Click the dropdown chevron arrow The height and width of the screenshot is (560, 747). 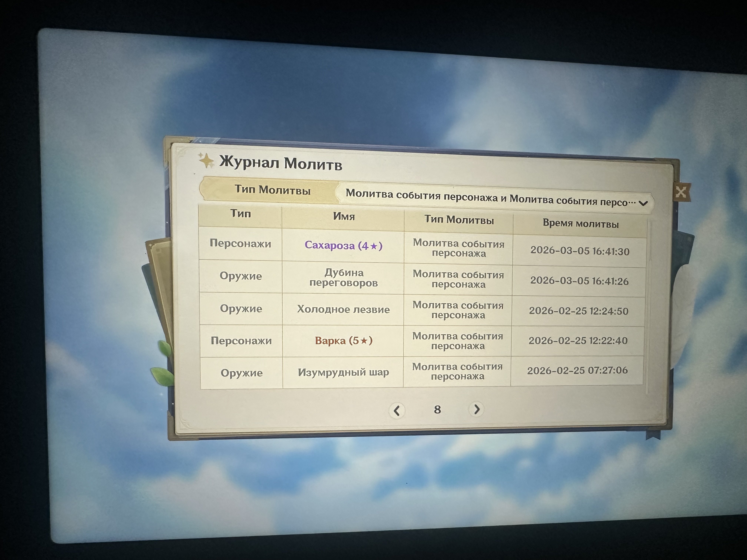(643, 204)
